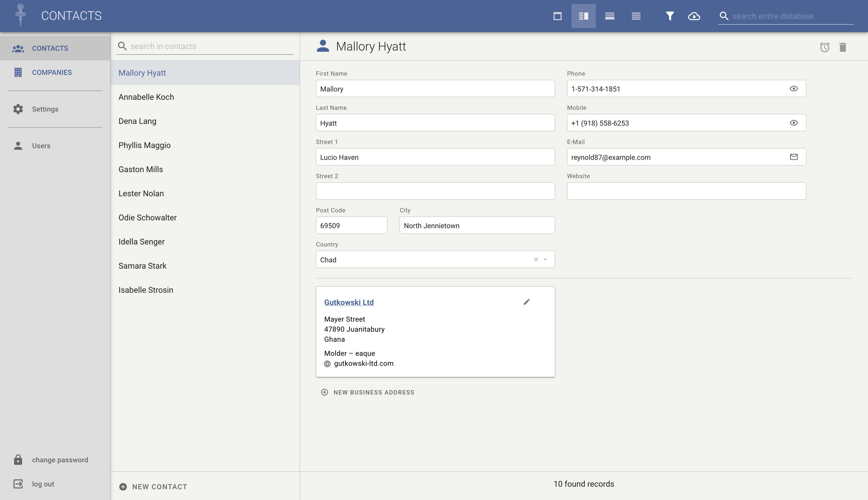Screen dimensions: 868x500
Task: Click the delete contact trash icon
Action: (x=843, y=47)
